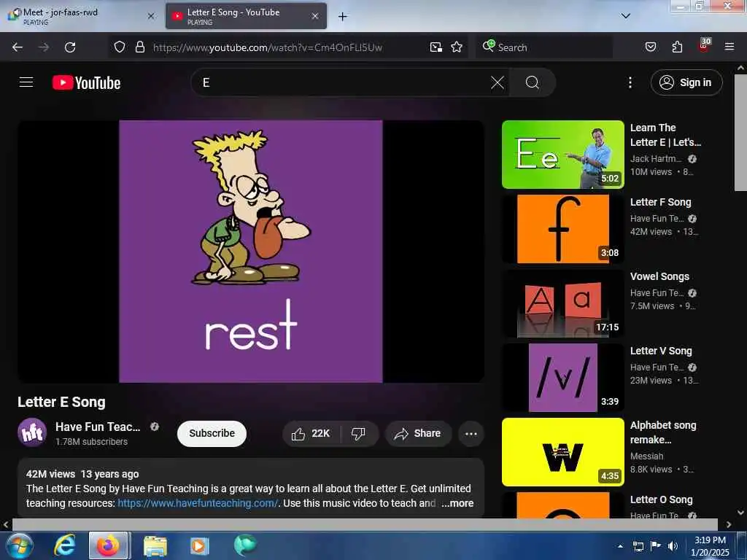747x560 pixels.
Task: Click the "Letter E Song" video title
Action: (x=61, y=402)
